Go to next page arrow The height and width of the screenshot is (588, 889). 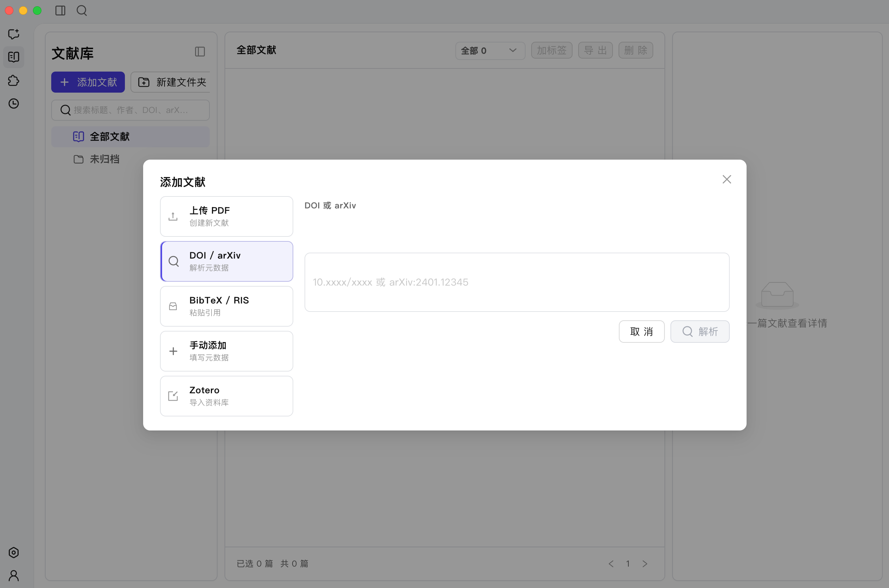(644, 564)
